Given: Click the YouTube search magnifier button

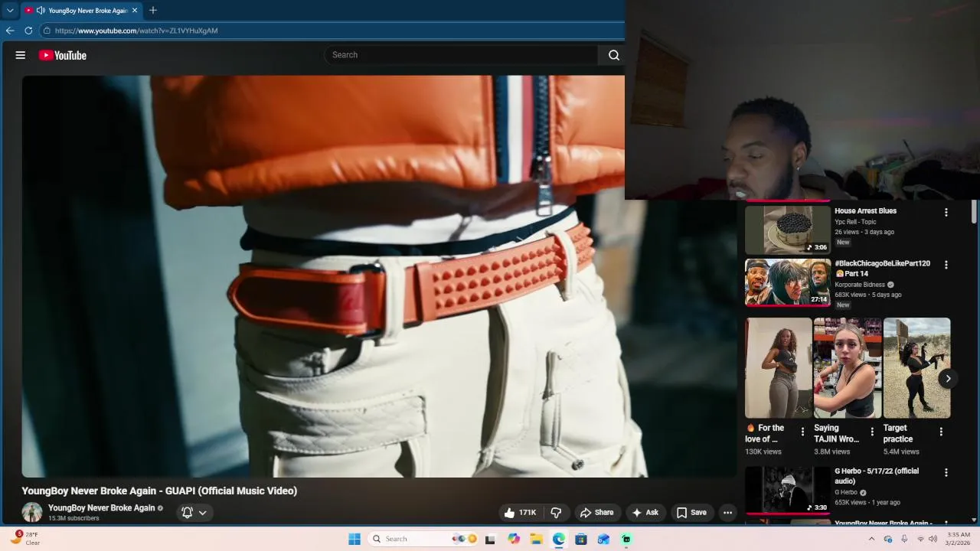Looking at the screenshot, I should click(613, 55).
